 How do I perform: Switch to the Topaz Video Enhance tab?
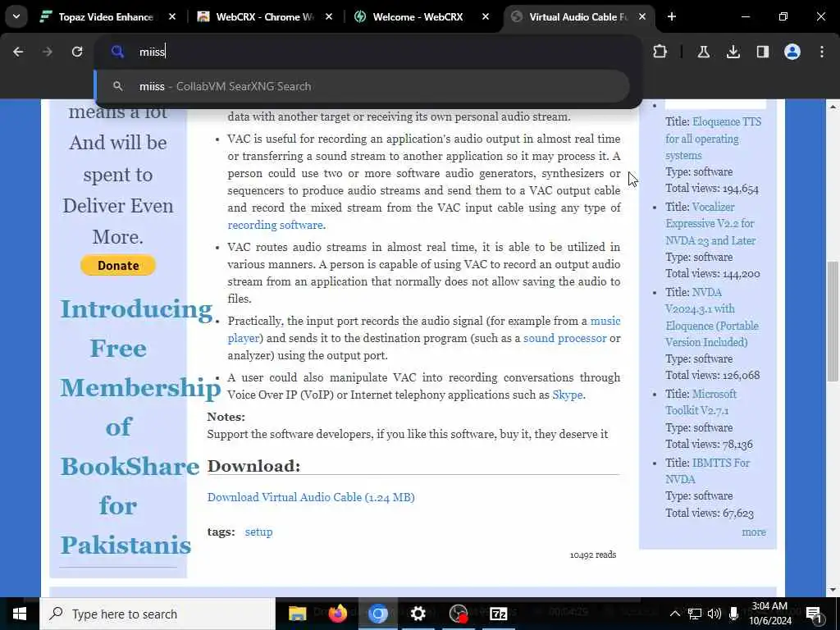106,16
